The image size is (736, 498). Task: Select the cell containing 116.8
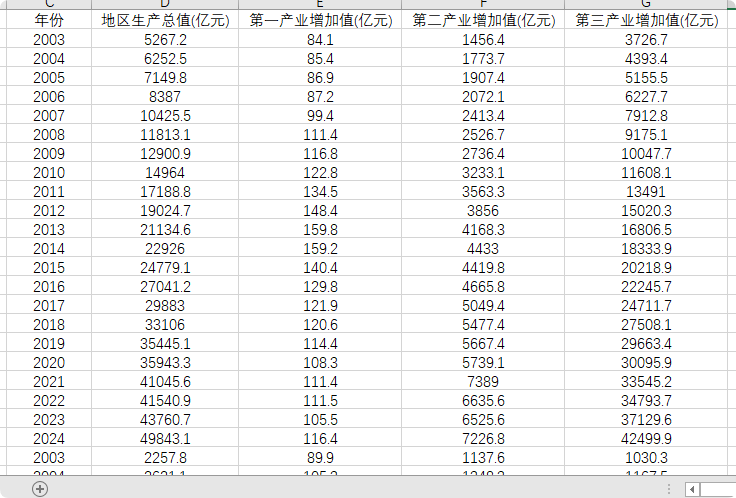tap(320, 153)
